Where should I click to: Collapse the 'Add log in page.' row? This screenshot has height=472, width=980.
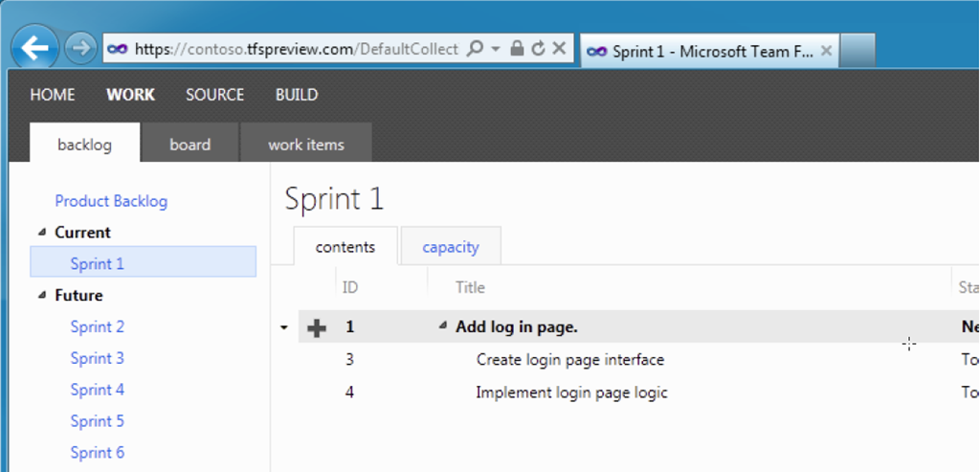coord(442,326)
